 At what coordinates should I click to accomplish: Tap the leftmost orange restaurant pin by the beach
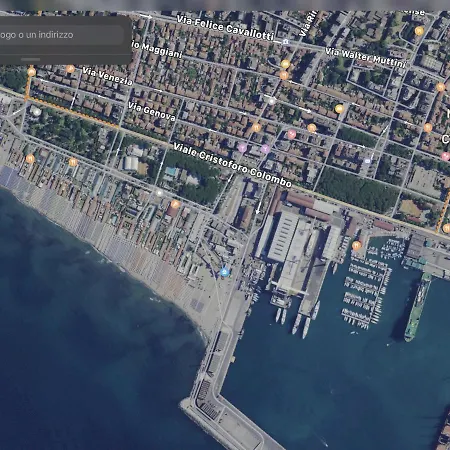(x=30, y=158)
